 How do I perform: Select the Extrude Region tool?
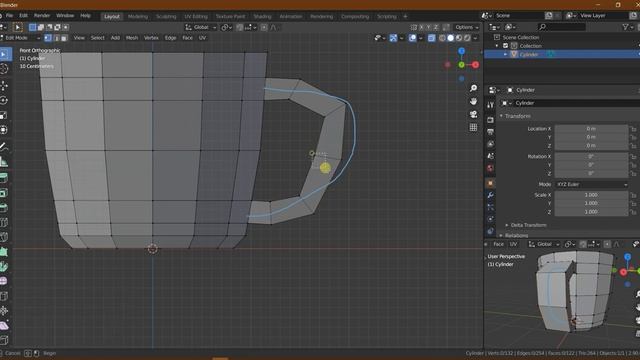pyautogui.click(x=4, y=178)
